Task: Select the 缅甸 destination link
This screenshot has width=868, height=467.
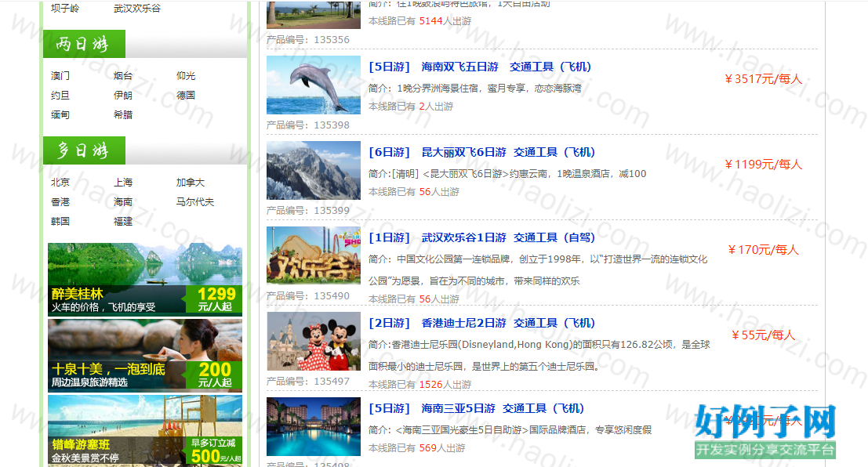Action: [x=60, y=114]
